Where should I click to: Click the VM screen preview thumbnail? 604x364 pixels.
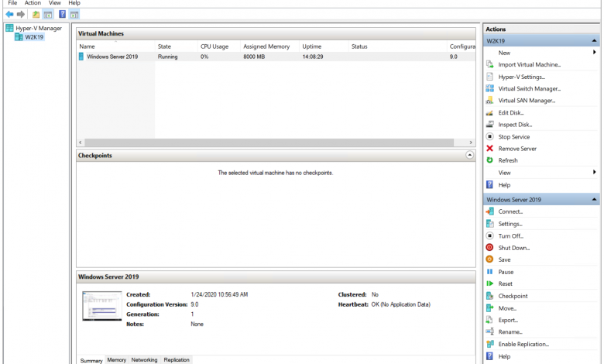coord(101,306)
